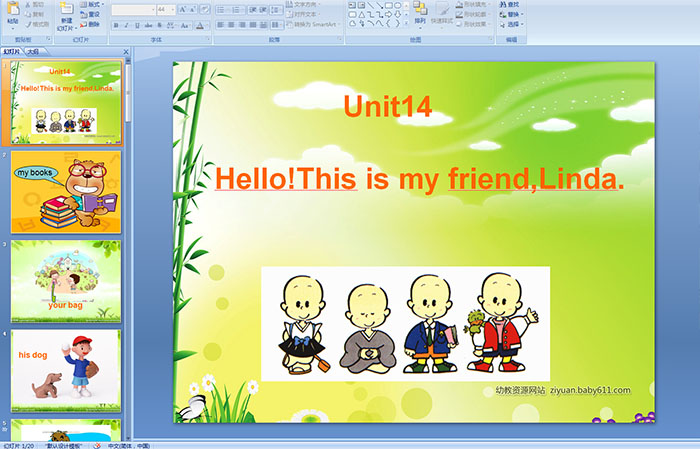Select the Rectangle shape in the gallery

388,5
